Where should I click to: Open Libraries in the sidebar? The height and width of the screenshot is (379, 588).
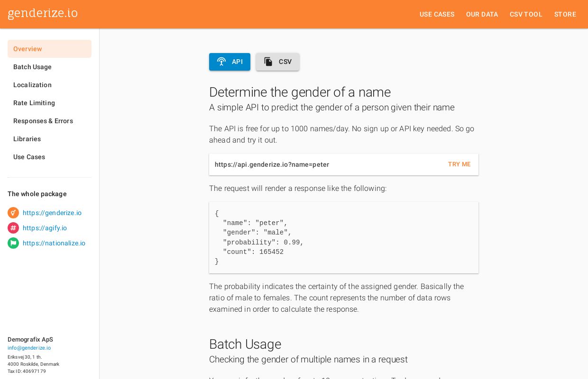point(49,139)
